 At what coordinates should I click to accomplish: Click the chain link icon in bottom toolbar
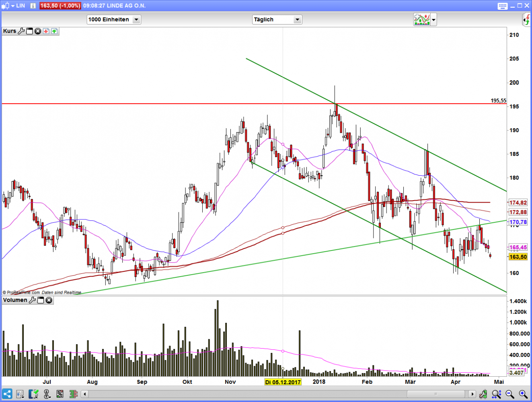pos(47,394)
